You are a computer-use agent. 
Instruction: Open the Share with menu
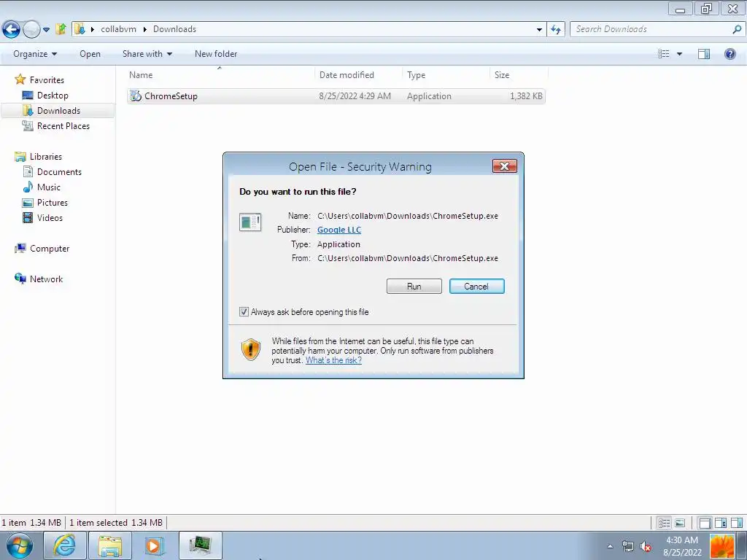click(147, 54)
